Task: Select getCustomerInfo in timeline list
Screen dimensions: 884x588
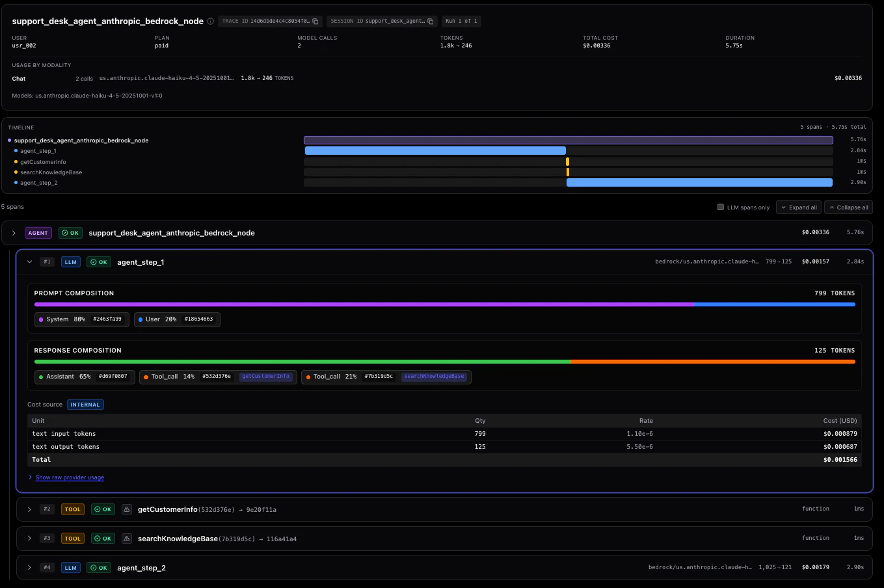Action: (43, 162)
